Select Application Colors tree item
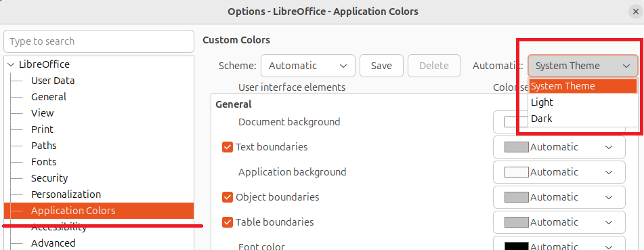The image size is (644, 250). [99, 211]
